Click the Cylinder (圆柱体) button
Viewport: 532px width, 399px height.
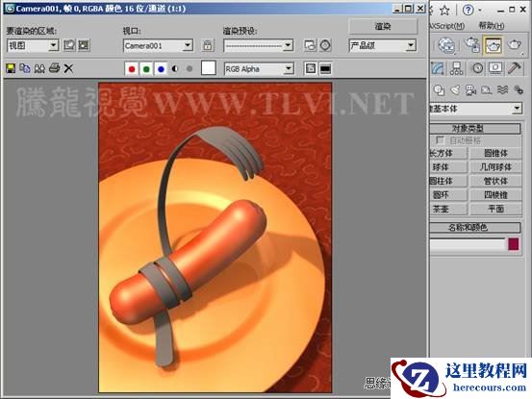tap(448, 181)
